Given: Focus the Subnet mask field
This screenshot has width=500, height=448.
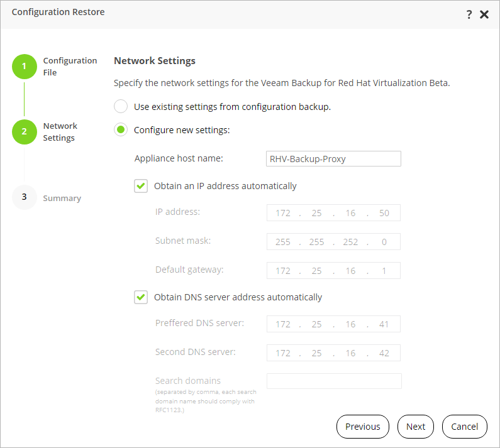Looking at the screenshot, I should tap(333, 242).
